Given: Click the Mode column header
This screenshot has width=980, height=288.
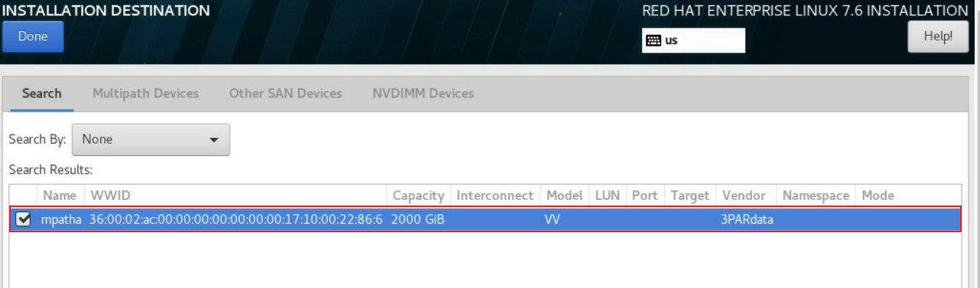Looking at the screenshot, I should pyautogui.click(x=878, y=196).
